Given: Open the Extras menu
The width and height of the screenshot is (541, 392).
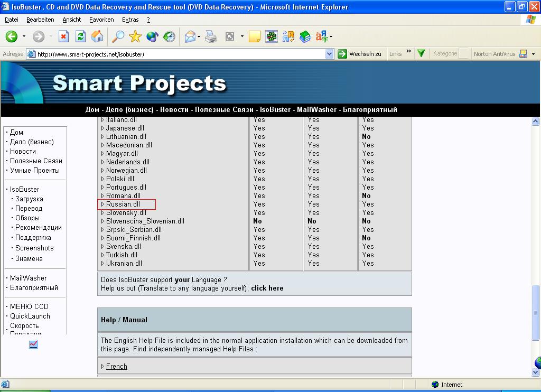Looking at the screenshot, I should pos(130,20).
